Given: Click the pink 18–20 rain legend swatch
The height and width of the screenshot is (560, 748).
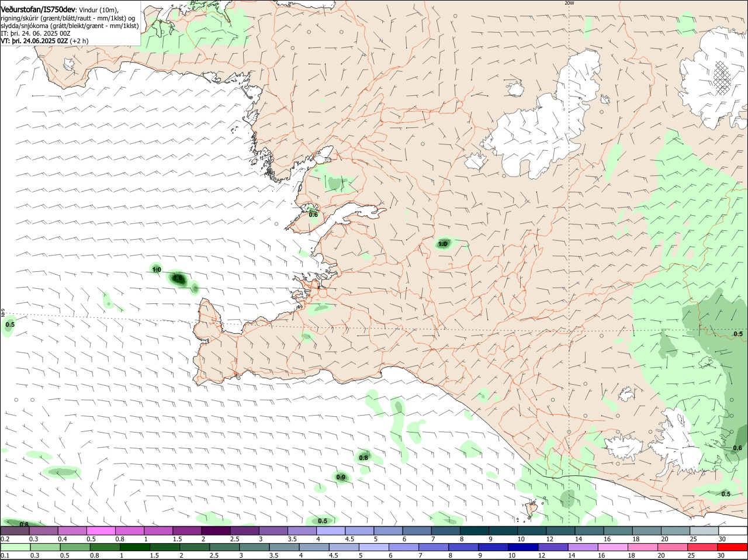Looking at the screenshot, I should click(643, 547).
